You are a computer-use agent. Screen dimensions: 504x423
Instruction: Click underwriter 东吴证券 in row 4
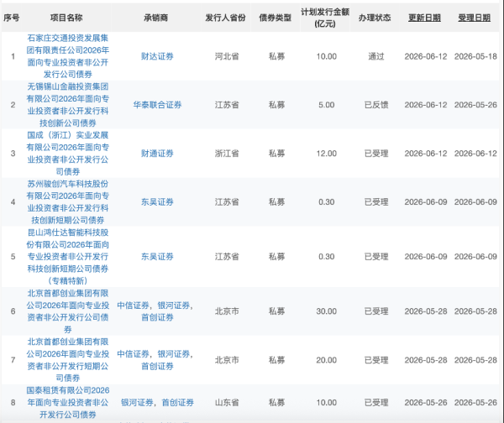(157, 202)
